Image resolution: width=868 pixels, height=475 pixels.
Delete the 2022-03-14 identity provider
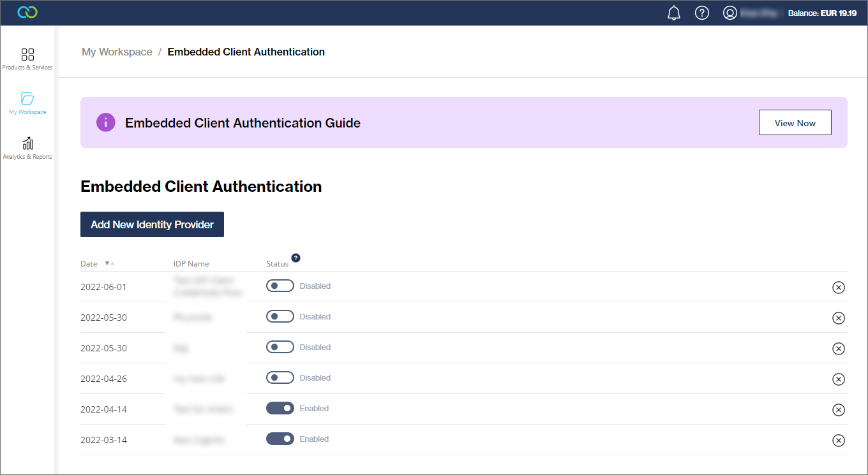pos(839,441)
